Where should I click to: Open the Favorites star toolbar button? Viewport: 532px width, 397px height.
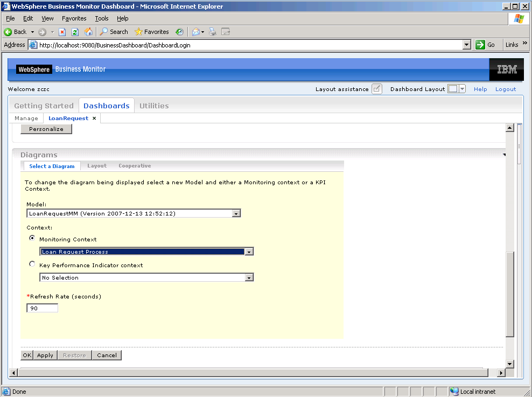(152, 32)
